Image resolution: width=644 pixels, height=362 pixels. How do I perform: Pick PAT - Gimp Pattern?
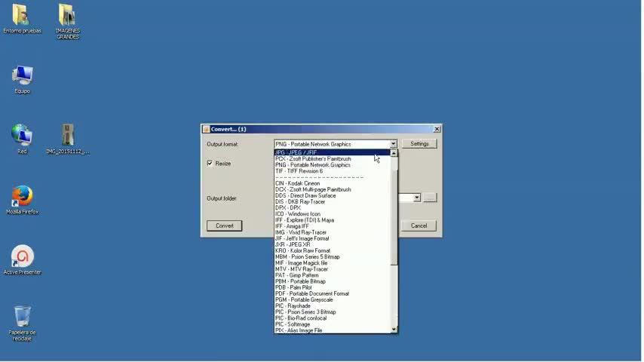pos(333,275)
